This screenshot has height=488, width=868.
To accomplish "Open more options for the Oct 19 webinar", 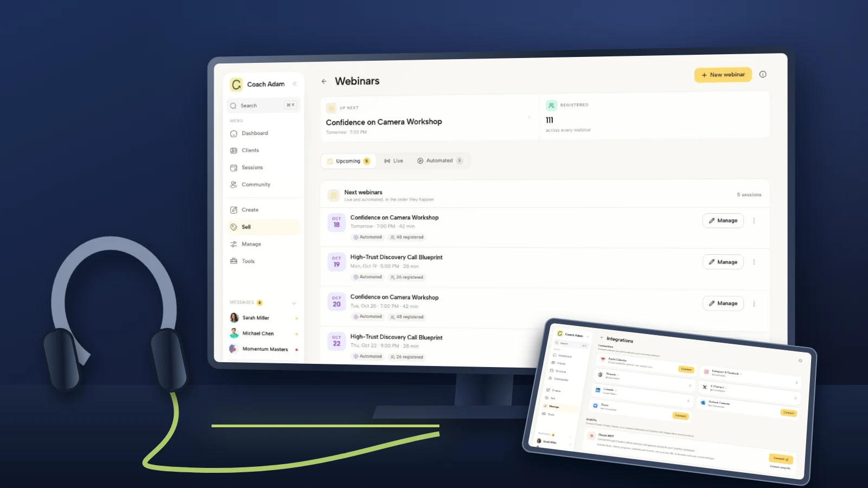I will click(x=754, y=262).
